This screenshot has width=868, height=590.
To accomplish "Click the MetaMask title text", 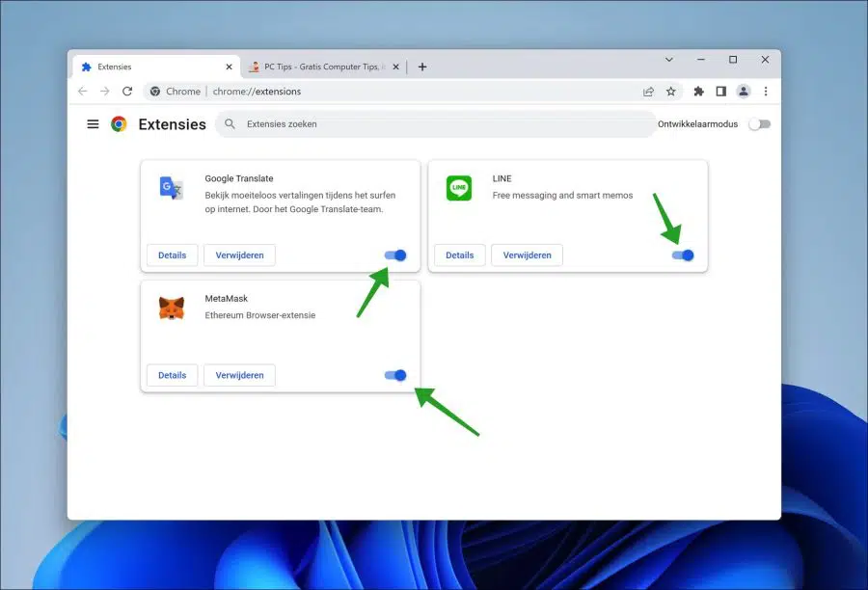I will (227, 298).
